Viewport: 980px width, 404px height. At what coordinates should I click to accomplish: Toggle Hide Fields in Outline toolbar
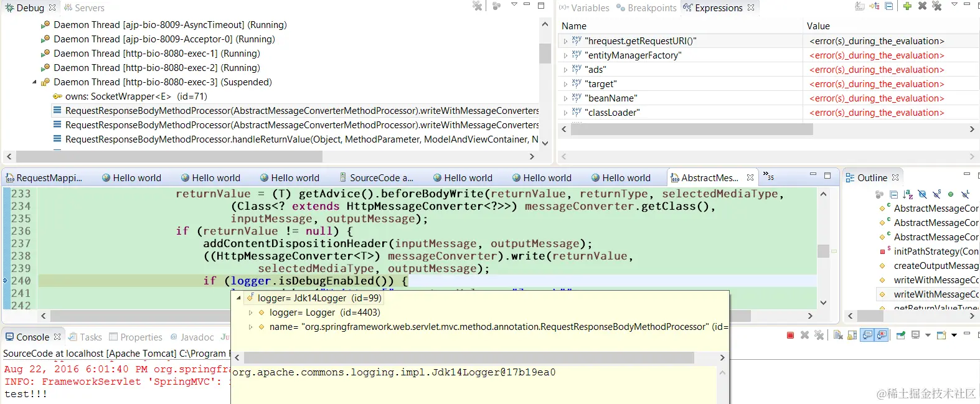point(922,194)
